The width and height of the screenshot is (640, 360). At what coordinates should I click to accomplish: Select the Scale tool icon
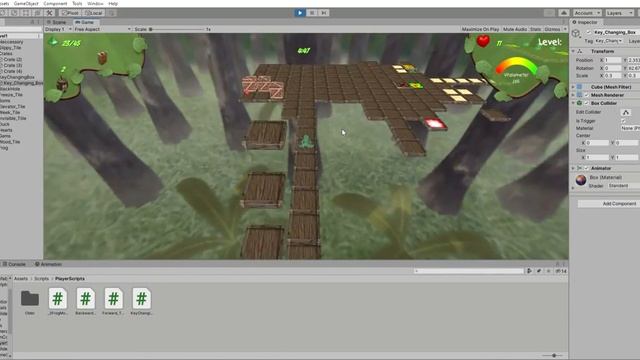(14, 13)
